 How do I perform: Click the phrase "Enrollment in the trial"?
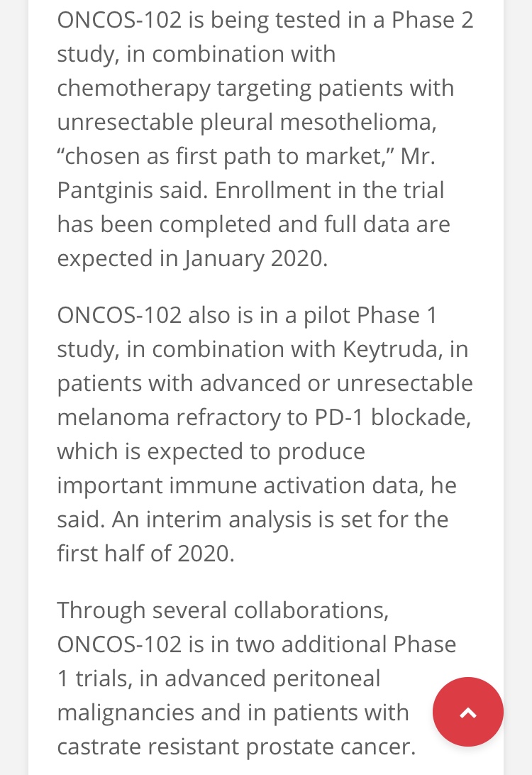click(x=329, y=190)
